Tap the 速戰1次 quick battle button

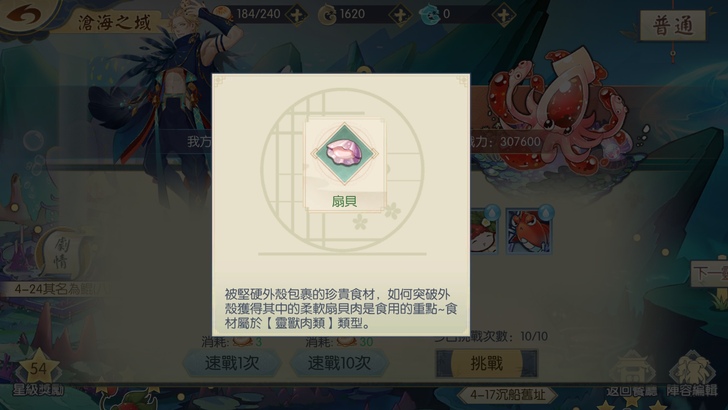point(232,363)
